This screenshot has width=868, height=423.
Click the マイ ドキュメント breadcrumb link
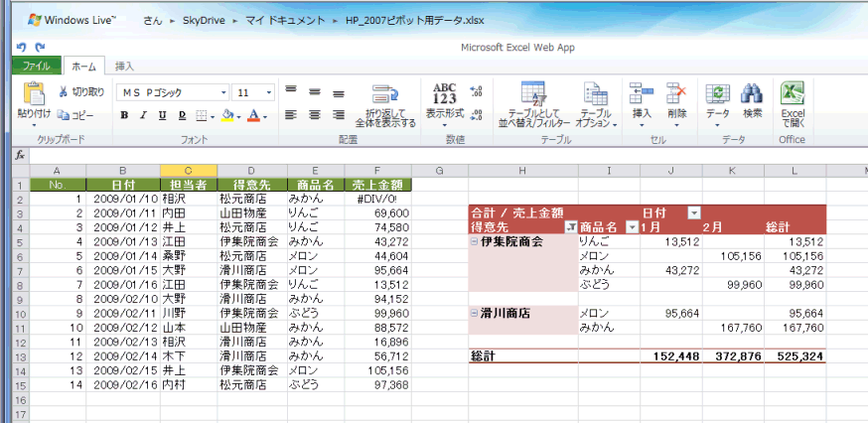click(279, 19)
